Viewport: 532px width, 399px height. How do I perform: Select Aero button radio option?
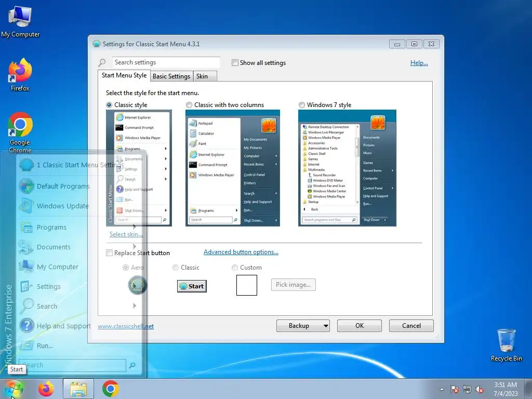[126, 268]
